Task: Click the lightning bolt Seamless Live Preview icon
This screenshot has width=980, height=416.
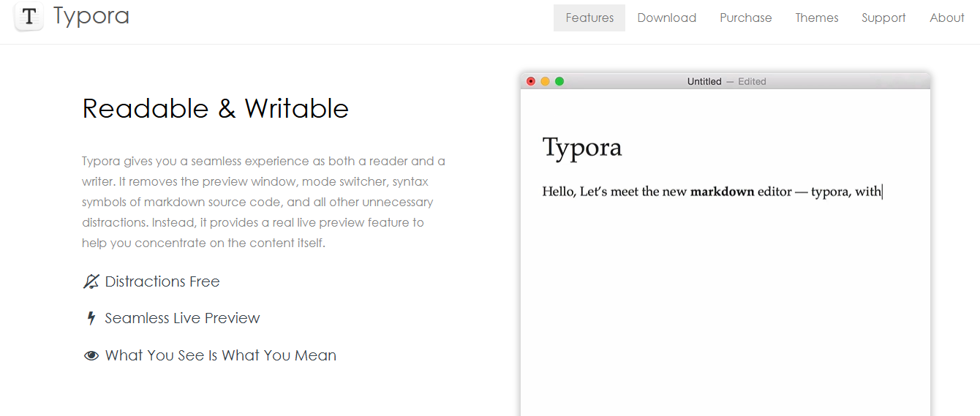Action: [x=91, y=318]
